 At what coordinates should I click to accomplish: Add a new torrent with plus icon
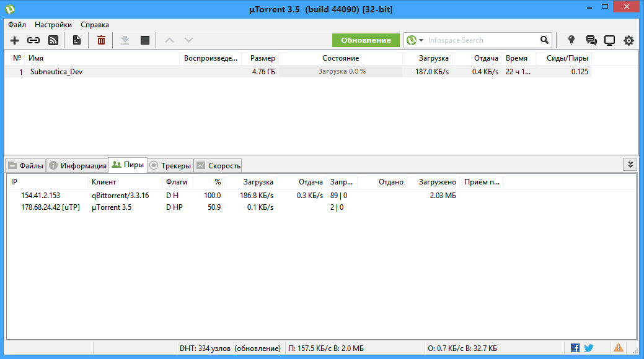[x=14, y=40]
